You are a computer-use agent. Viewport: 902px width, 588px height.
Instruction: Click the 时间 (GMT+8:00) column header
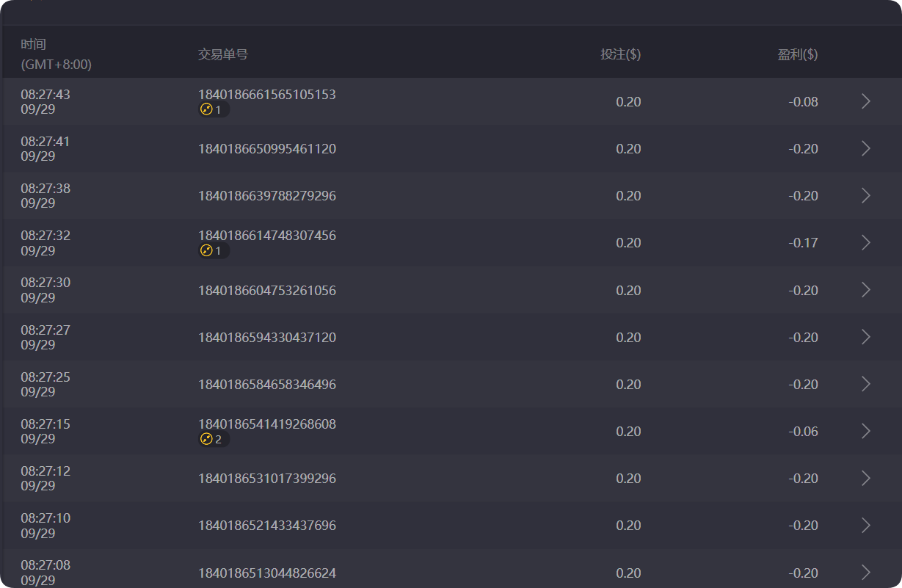point(56,54)
